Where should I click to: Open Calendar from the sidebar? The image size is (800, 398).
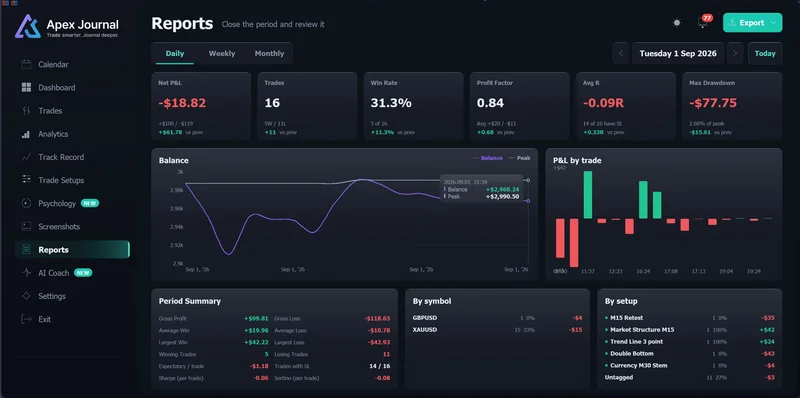[x=72, y=64]
